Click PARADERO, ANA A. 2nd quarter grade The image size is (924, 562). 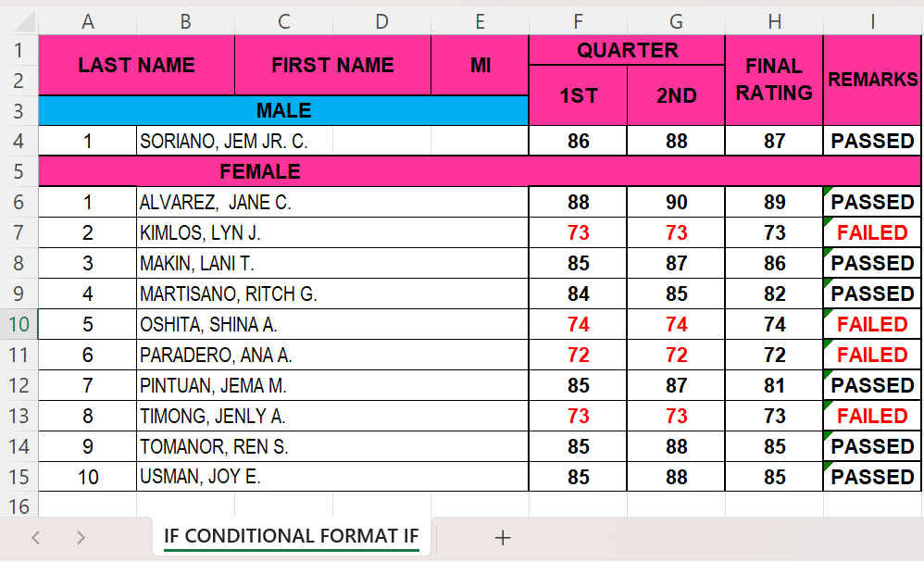pyautogui.click(x=676, y=355)
